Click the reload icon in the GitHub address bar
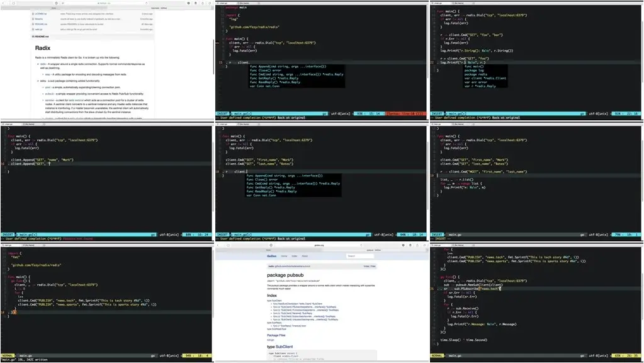Image resolution: width=644 pixels, height=363 pixels. (x=147, y=3)
